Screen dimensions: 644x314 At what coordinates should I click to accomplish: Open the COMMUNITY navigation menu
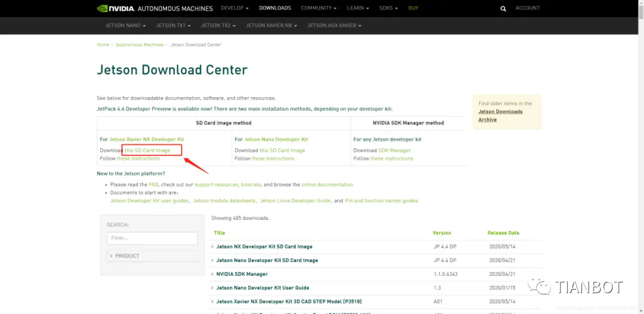click(318, 8)
